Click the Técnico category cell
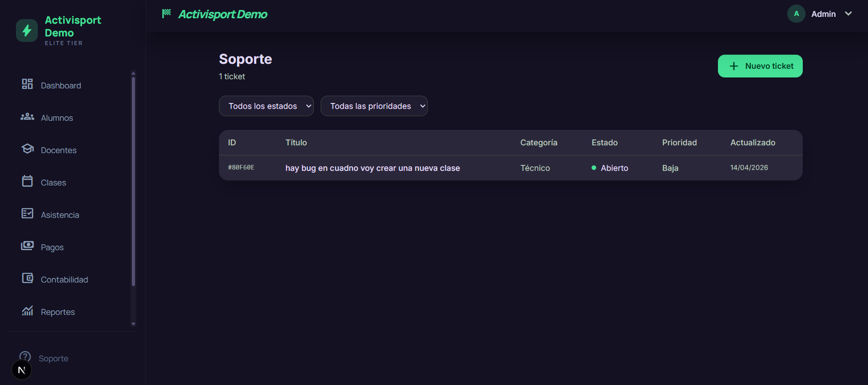The height and width of the screenshot is (385, 868). coord(535,168)
